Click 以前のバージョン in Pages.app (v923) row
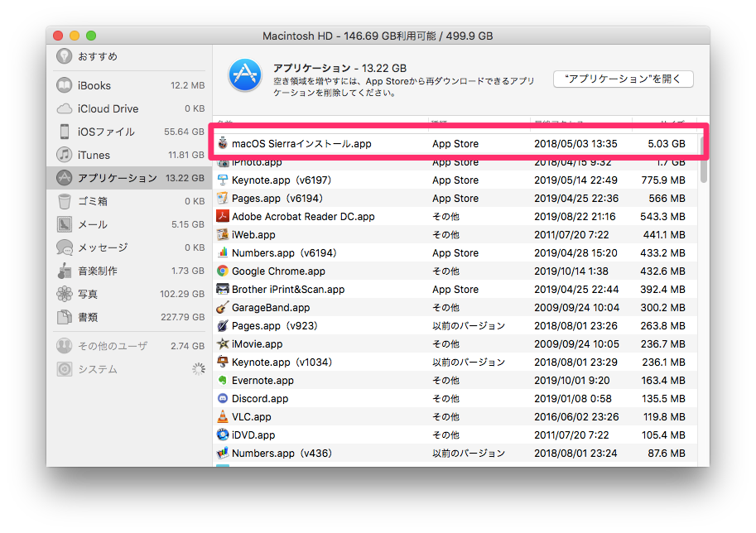Screen dimensions: 756x533 point(469,326)
